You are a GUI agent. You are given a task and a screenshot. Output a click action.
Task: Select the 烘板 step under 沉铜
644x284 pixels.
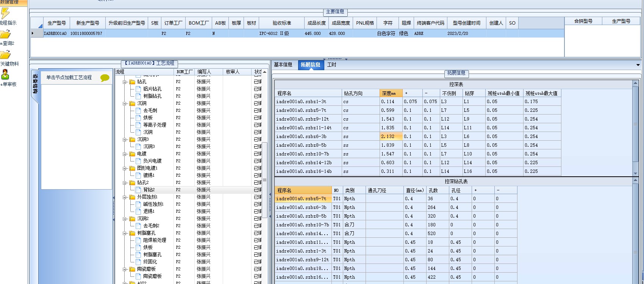[148, 118]
